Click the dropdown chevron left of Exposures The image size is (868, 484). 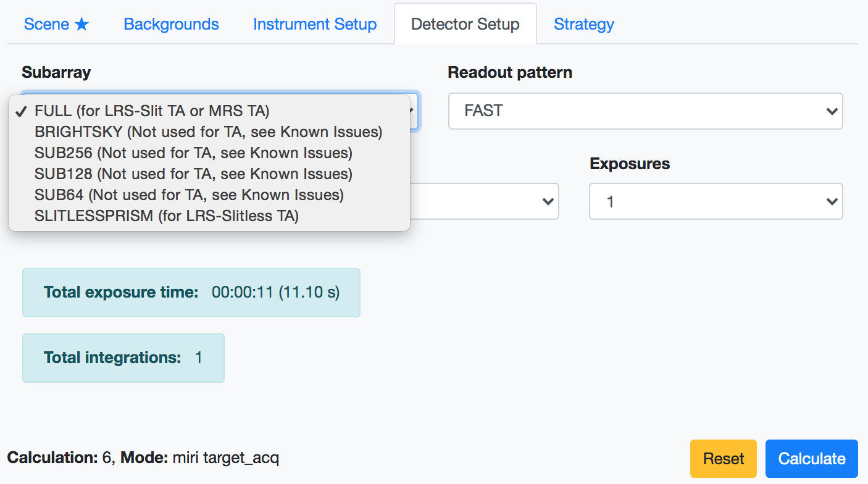[x=546, y=201]
